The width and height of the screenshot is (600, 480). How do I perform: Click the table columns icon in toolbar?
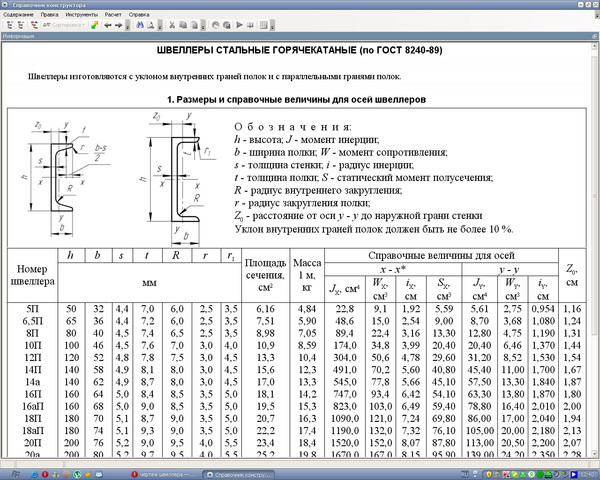(271, 24)
